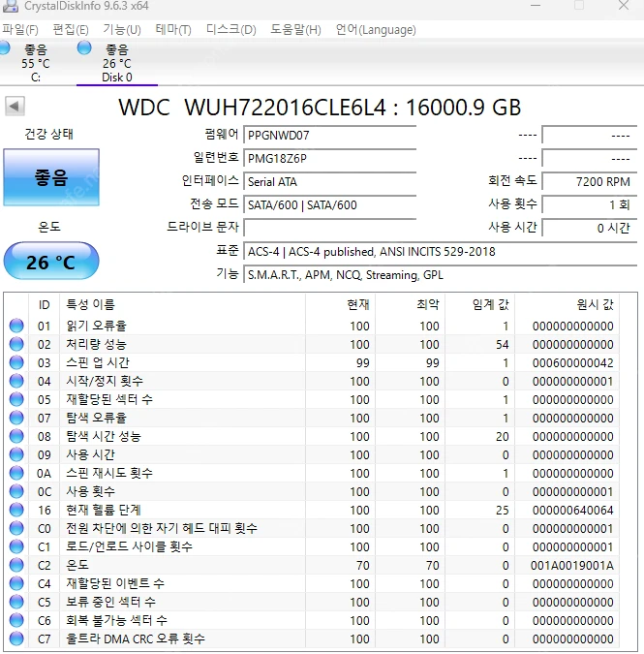Select the 스핀 업 시간 attribute name
Viewport: 644px width, 654px height.
[x=98, y=362]
